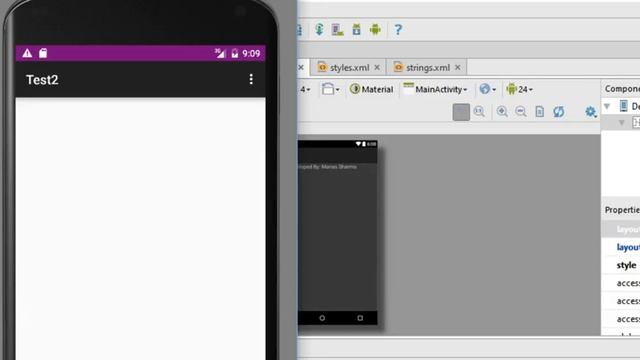Open the MainActivity dropdown
Screen dimensions: 640x360
coord(435,89)
